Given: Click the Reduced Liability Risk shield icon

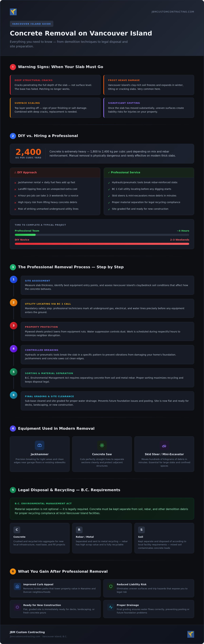Looking at the screenshot, I should click(x=111, y=586).
